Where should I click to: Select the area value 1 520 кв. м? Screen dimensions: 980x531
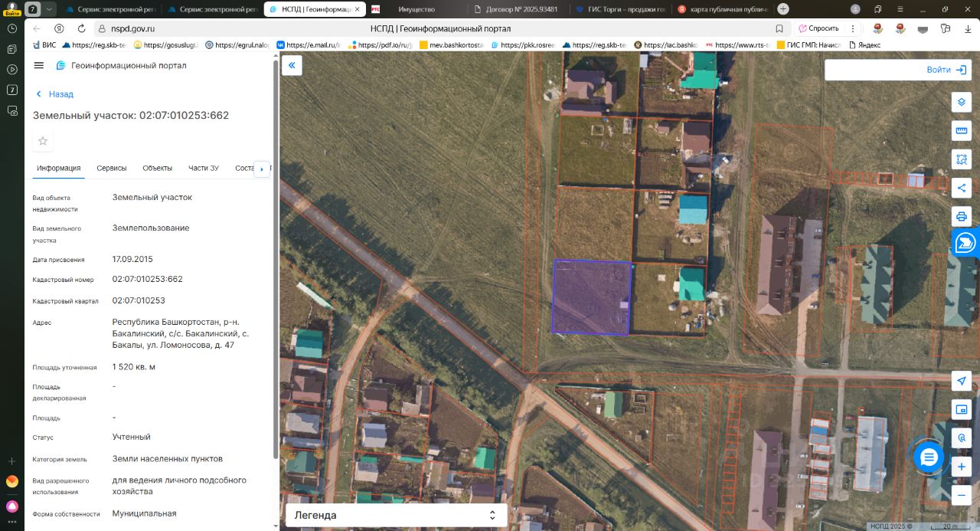(134, 367)
